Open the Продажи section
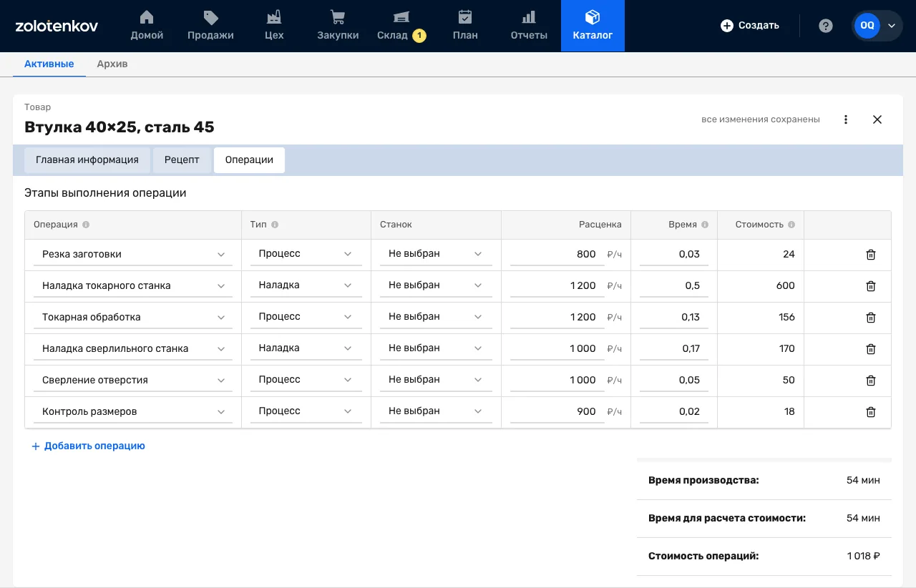Screen dimensions: 916x588 click(x=210, y=26)
